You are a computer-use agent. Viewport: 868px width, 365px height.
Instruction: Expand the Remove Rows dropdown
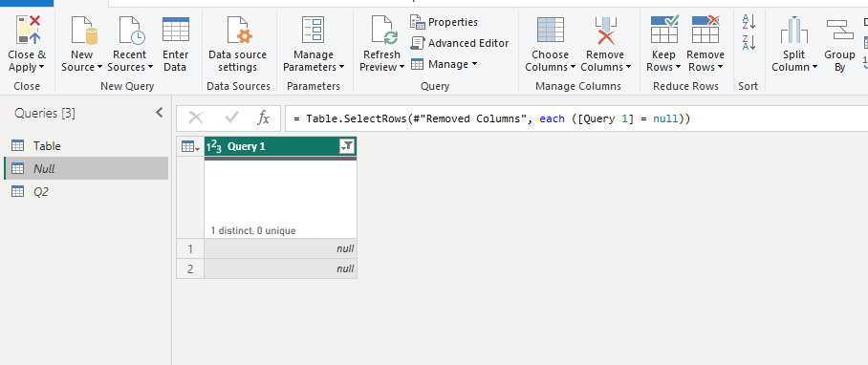(720, 68)
